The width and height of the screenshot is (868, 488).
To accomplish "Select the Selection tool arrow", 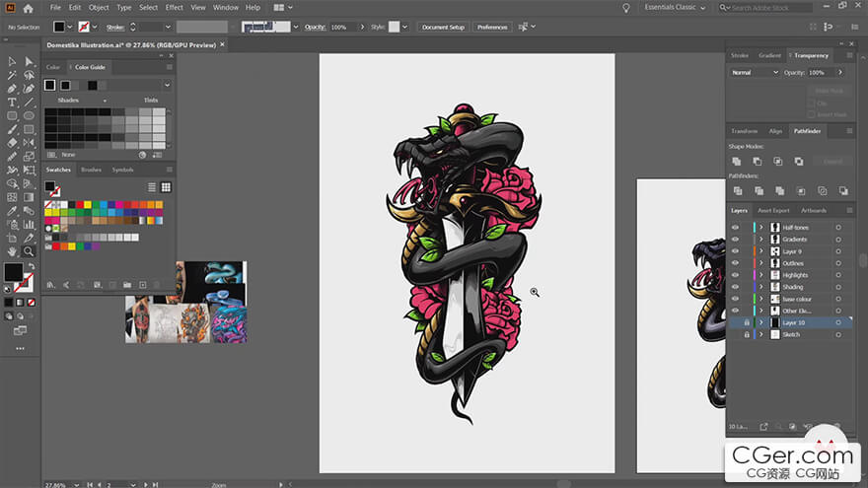I will click(12, 61).
